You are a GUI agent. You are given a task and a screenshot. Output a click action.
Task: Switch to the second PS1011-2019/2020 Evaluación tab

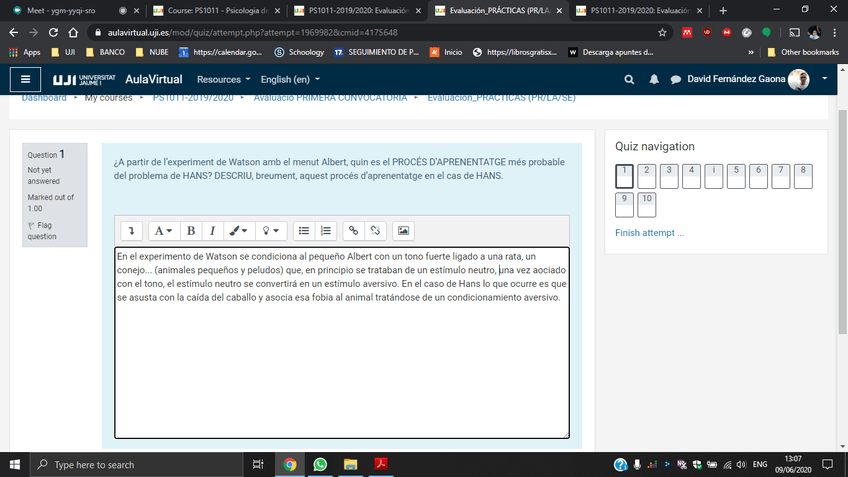tap(358, 11)
